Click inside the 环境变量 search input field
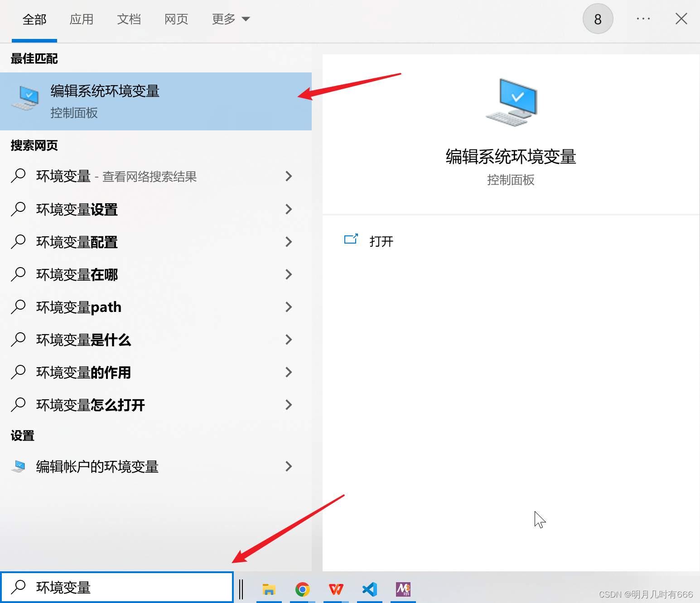 click(x=113, y=587)
